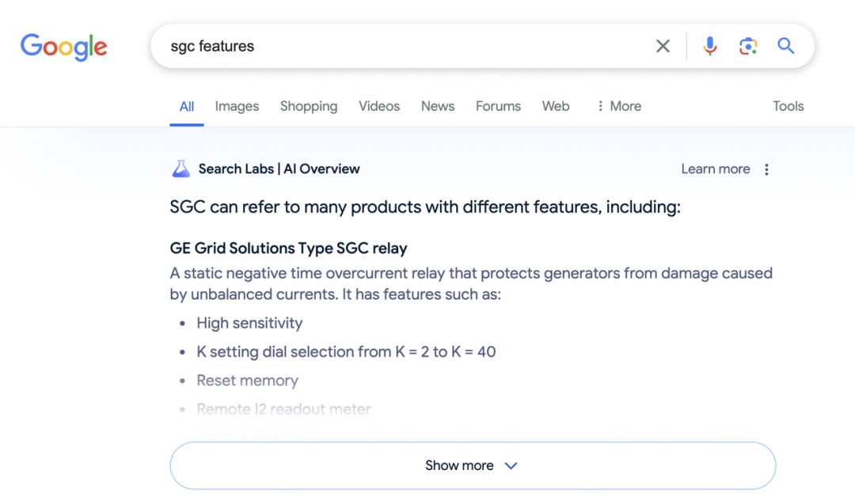This screenshot has height=504, width=855.
Task: Switch to the Images tab
Action: [237, 106]
